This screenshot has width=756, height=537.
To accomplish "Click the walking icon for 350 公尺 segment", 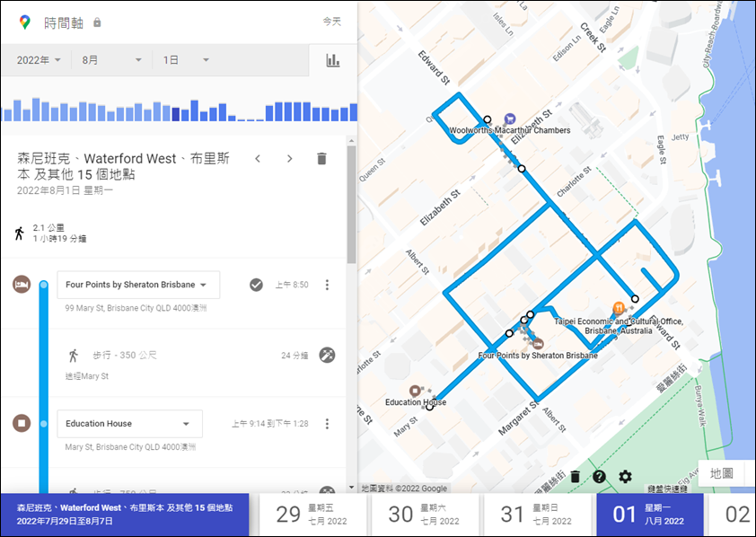I will [x=74, y=356].
